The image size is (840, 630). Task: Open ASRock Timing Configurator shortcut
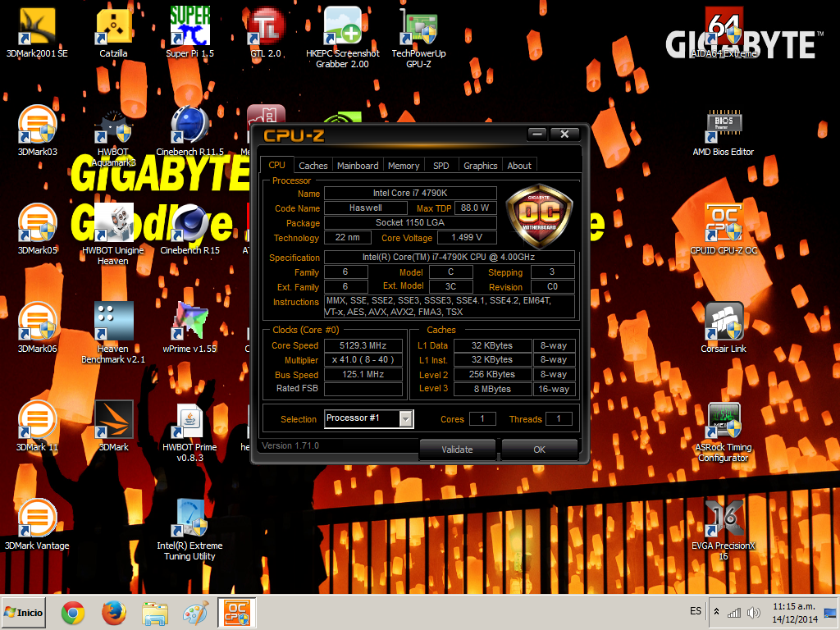click(x=724, y=431)
